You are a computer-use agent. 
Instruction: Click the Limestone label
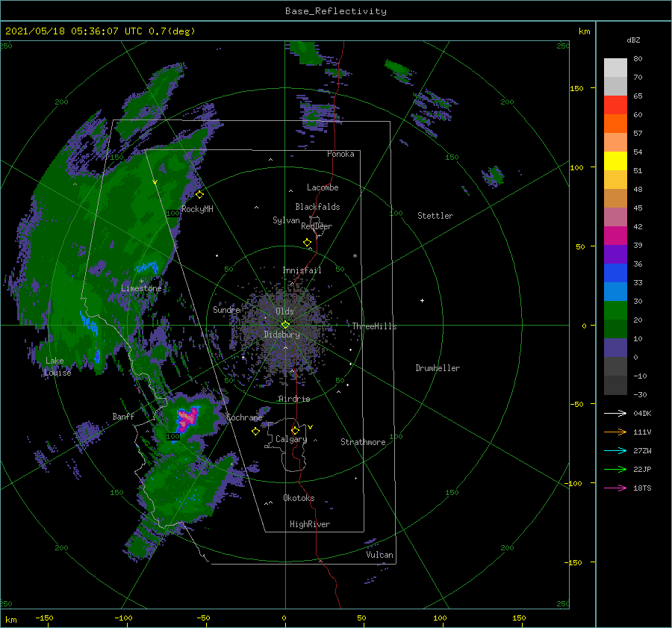(x=141, y=288)
